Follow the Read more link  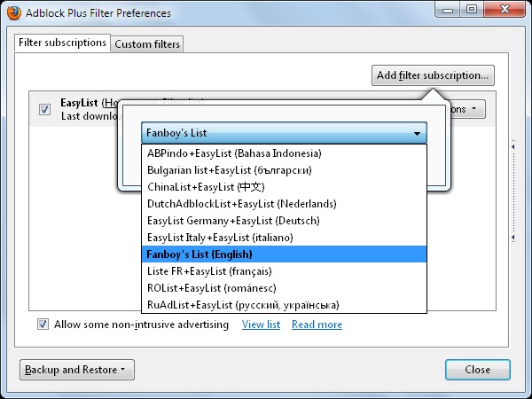[317, 325]
